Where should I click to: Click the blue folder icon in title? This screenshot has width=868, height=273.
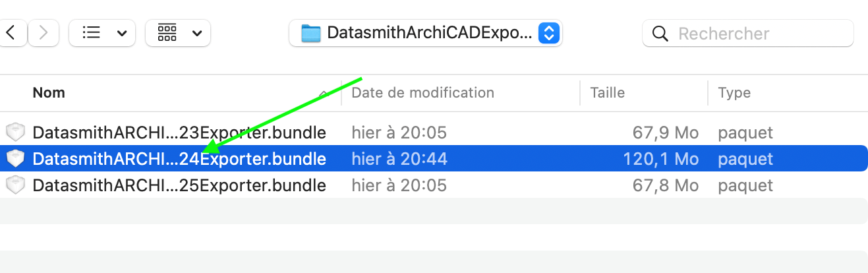[x=310, y=33]
